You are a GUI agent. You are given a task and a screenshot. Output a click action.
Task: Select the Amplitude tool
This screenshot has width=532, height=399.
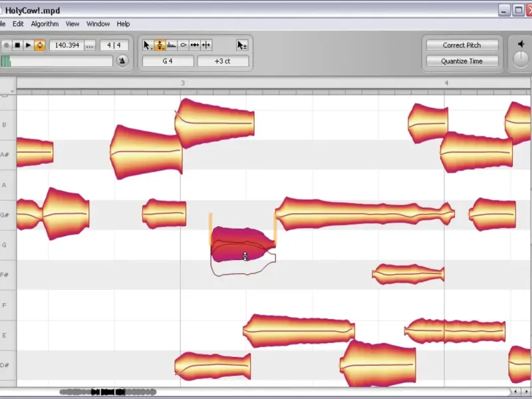[x=184, y=45]
